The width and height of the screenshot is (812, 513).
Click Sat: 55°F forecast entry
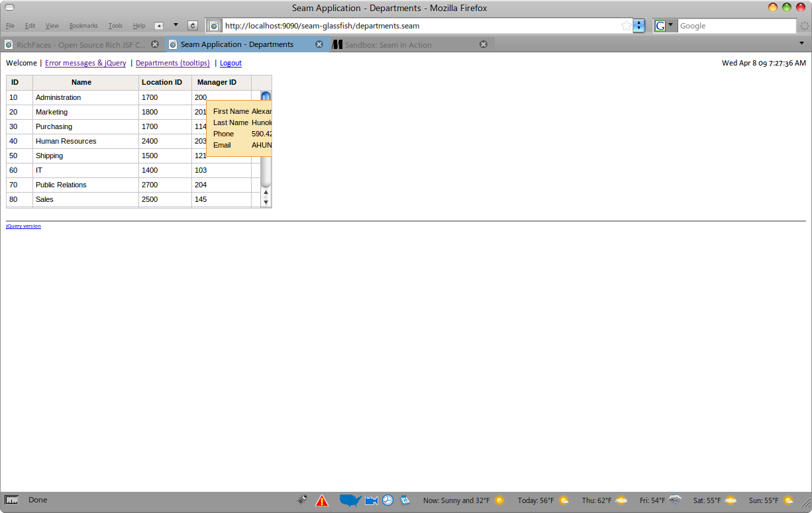(707, 500)
